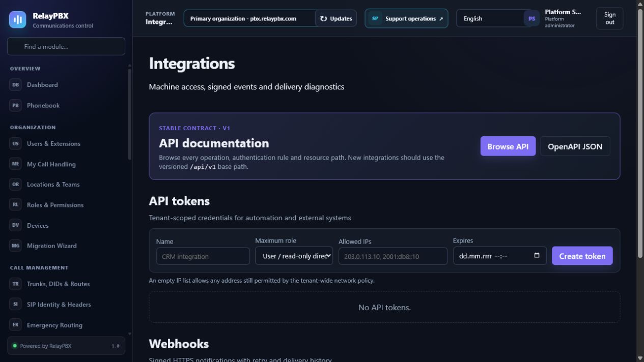644x362 pixels.
Task: Click the US badge for Users & Extensions
Action: point(15,143)
